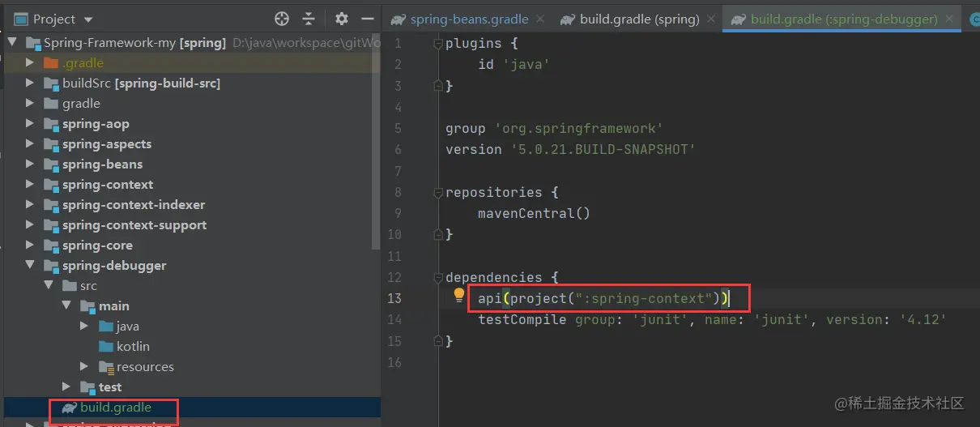The image size is (980, 427).
Task: Click the testCompile keyword on line 14
Action: click(x=522, y=319)
